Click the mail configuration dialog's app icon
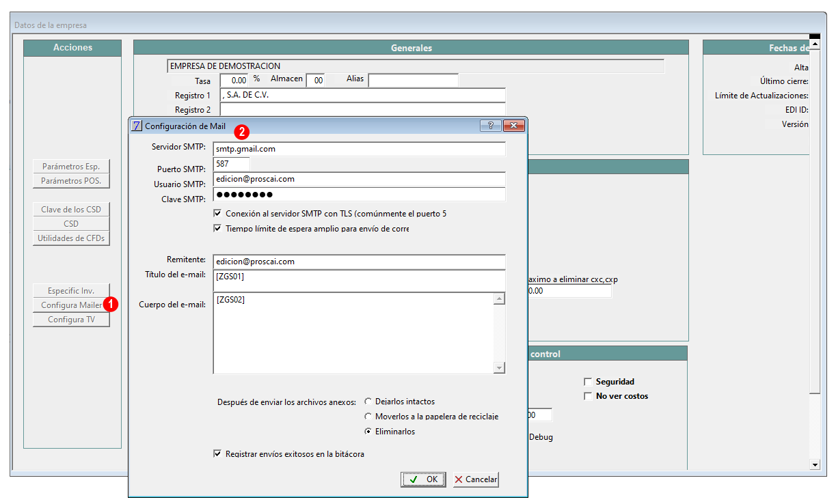The height and width of the screenshot is (504, 836). point(137,126)
